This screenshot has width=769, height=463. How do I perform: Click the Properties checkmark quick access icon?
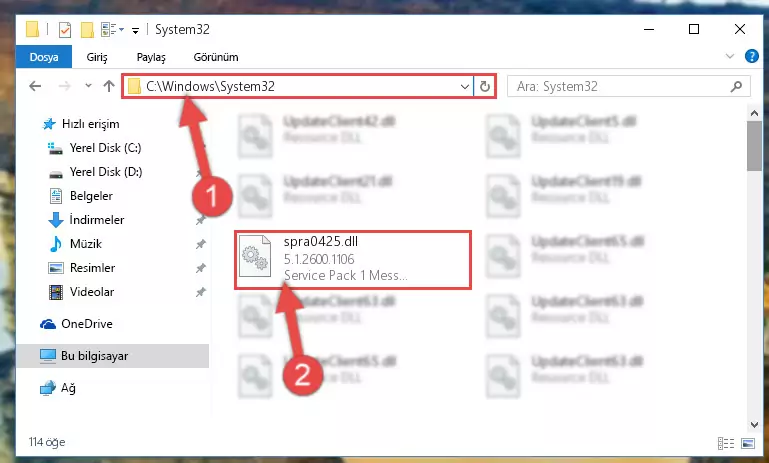[x=65, y=30]
